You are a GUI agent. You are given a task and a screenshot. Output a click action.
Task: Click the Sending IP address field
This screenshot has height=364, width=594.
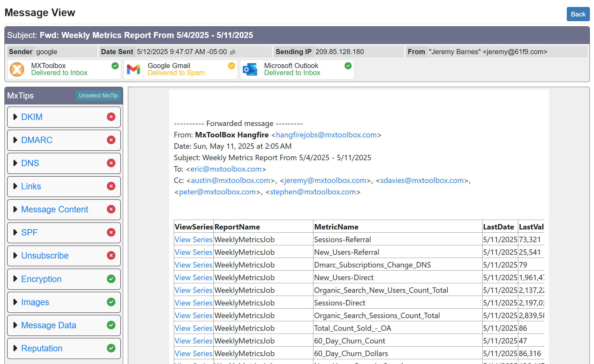coord(339,52)
